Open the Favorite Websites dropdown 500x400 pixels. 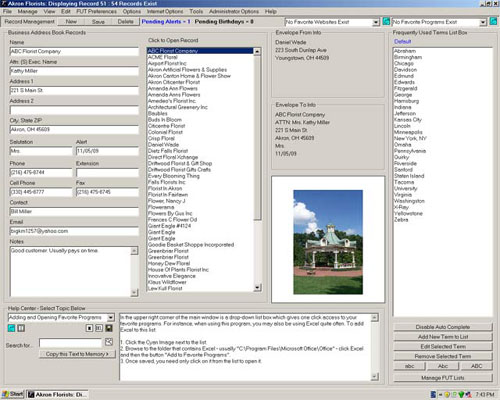pos(376,22)
